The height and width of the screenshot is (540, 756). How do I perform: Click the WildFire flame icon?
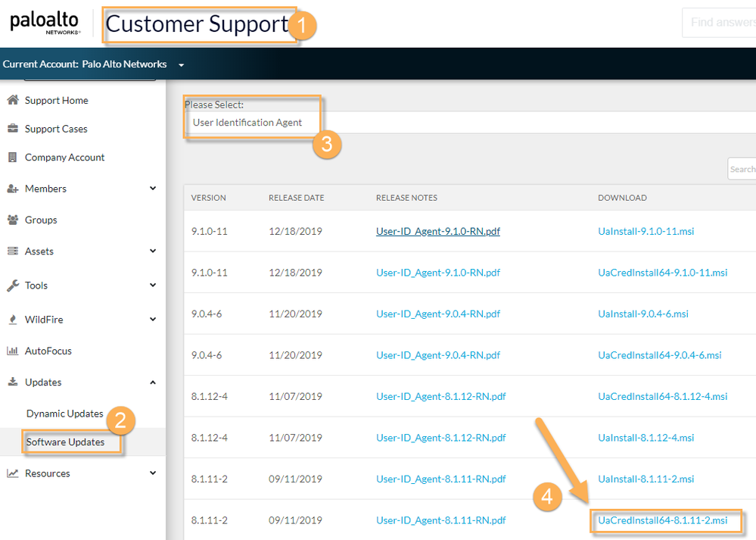pos(13,320)
